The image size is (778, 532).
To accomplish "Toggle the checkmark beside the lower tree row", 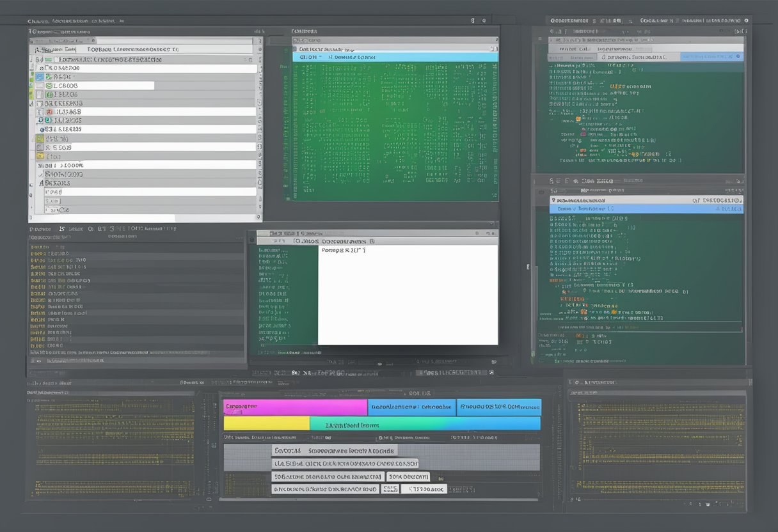I will (41, 174).
